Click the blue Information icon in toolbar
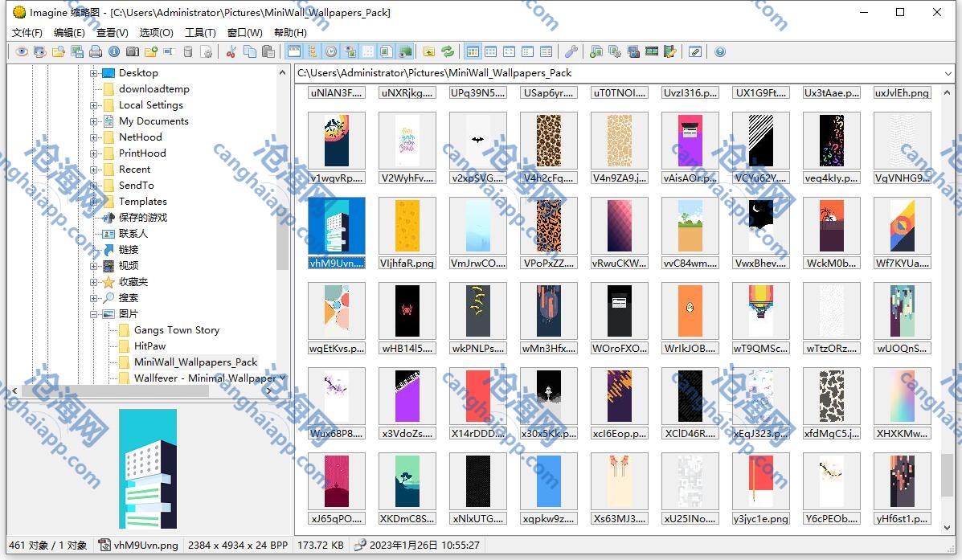The width and height of the screenshot is (962, 560). [114, 52]
